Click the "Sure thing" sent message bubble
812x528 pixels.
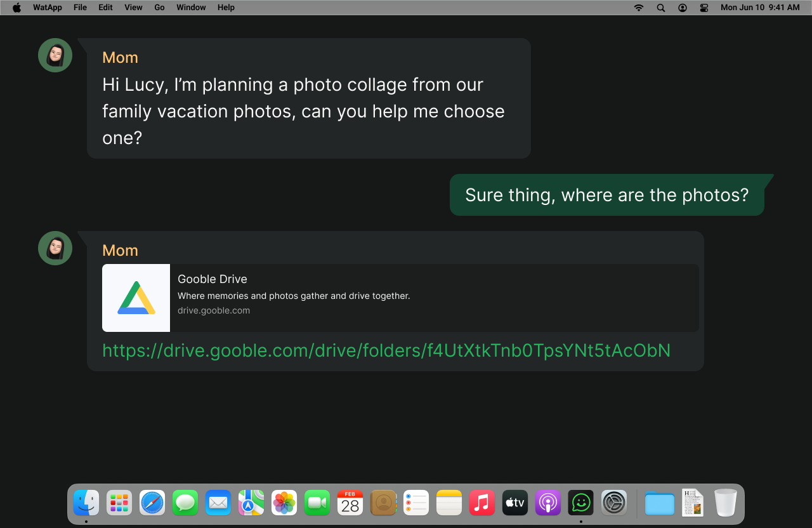(606, 195)
